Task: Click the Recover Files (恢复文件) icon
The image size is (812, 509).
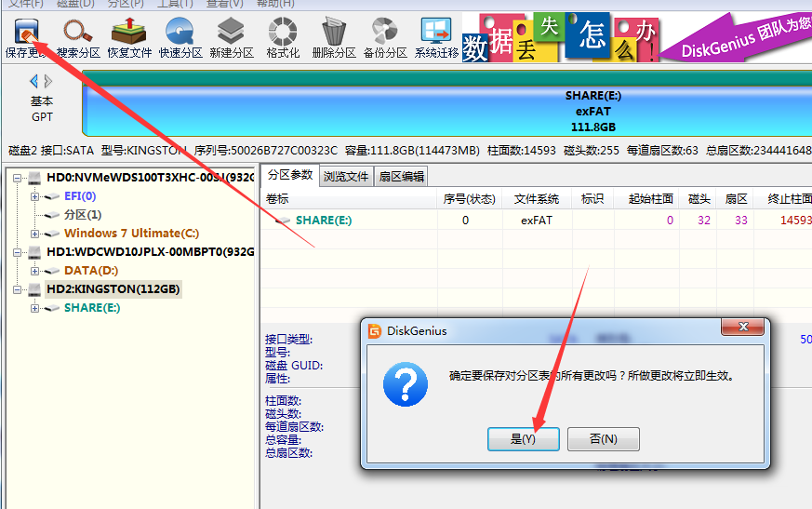Action: pos(129,38)
